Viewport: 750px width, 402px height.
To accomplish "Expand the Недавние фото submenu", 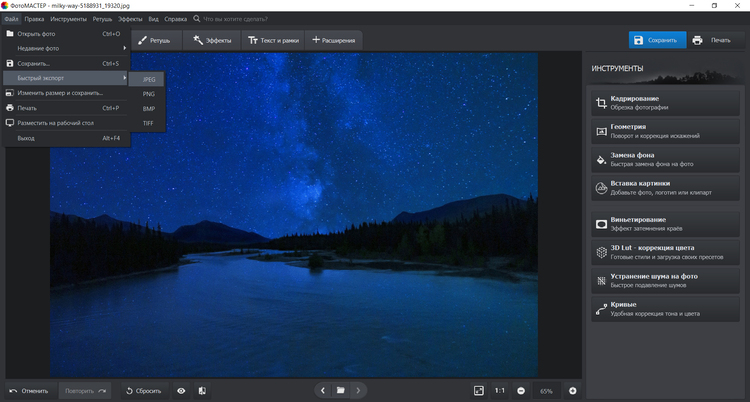I will (66, 48).
